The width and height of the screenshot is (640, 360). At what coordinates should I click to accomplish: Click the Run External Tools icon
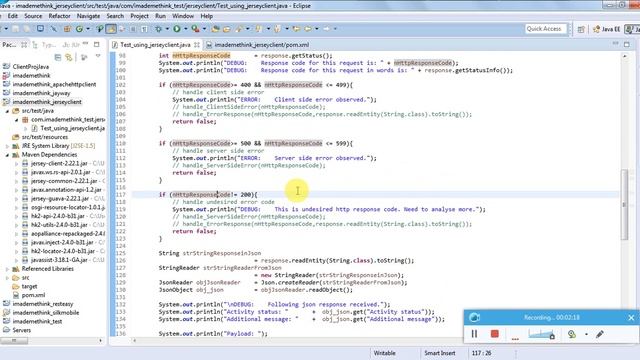point(196,29)
